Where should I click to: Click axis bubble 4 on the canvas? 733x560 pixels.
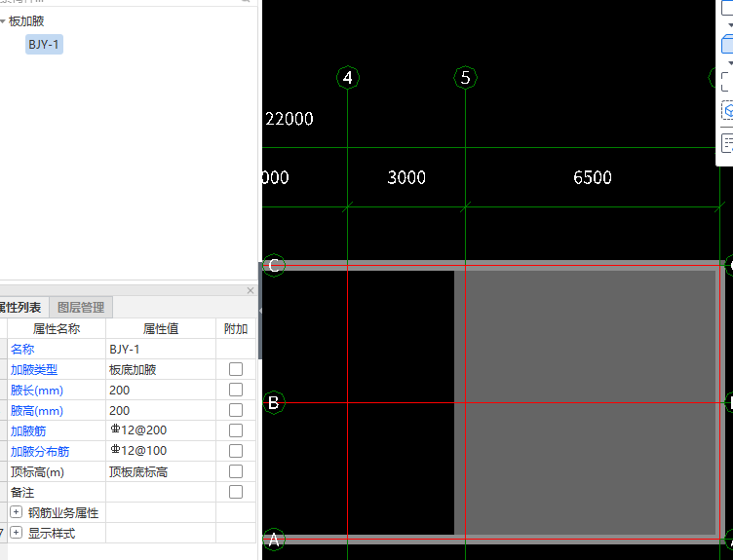pyautogui.click(x=348, y=78)
